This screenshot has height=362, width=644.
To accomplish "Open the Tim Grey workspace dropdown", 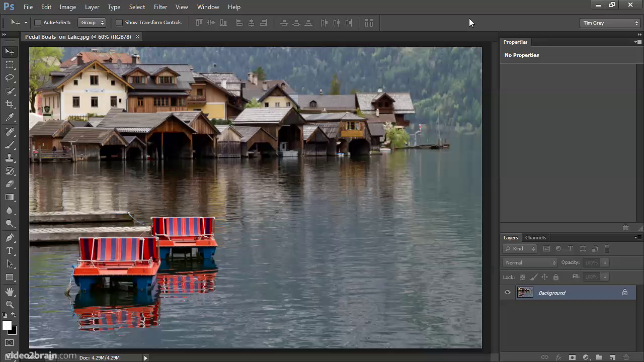I will 610,23.
